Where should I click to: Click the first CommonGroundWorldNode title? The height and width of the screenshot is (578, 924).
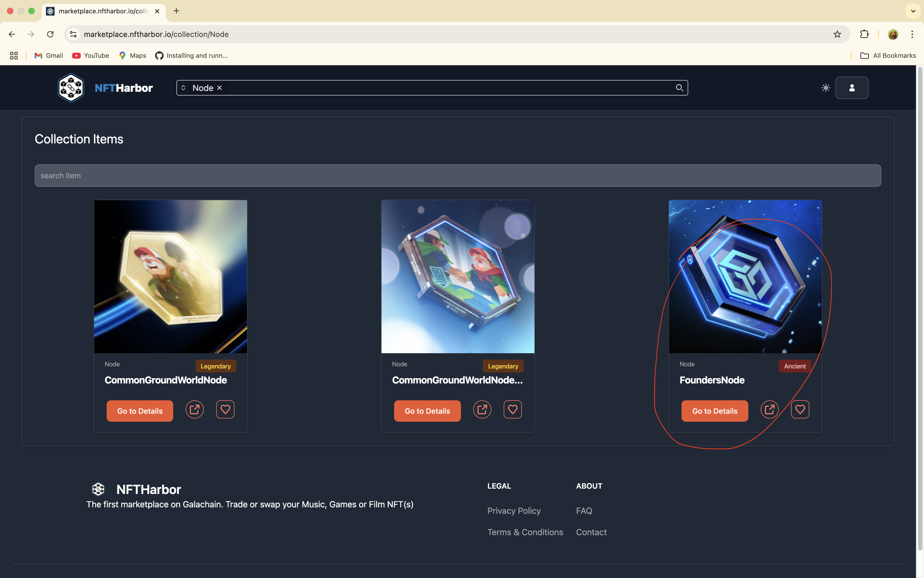[x=166, y=380]
